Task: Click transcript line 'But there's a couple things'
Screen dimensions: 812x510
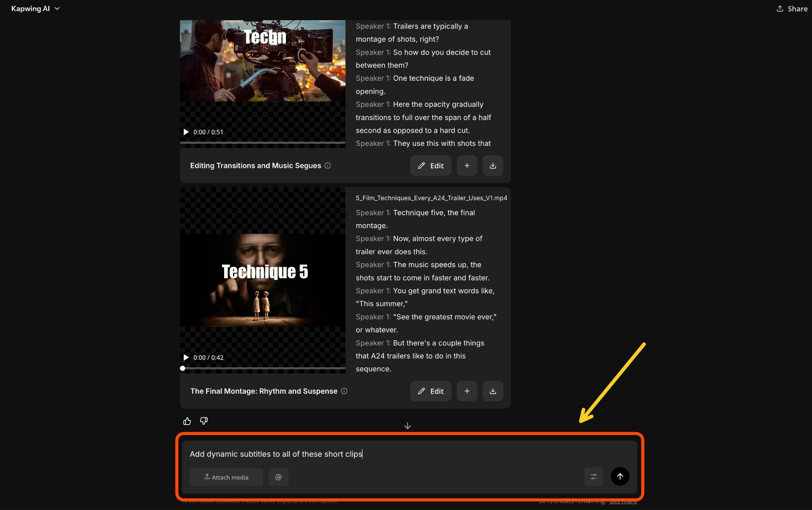Action: pos(420,356)
